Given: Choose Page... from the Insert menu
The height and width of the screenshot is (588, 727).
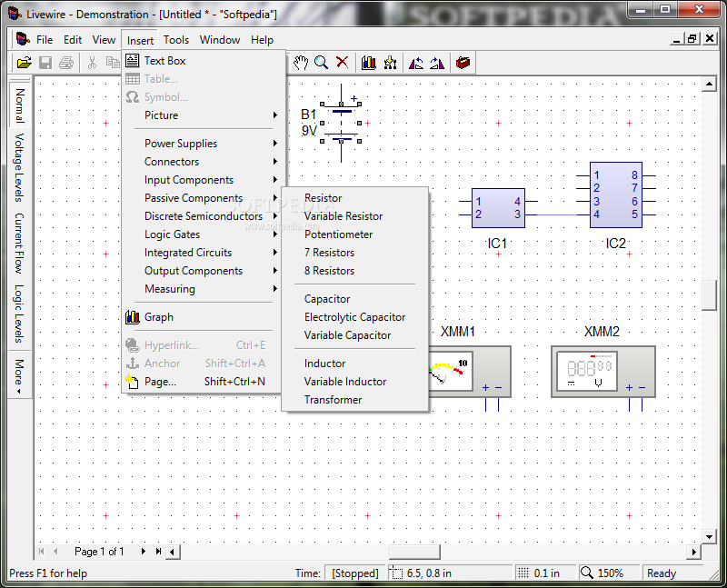Looking at the screenshot, I should pyautogui.click(x=203, y=382).
